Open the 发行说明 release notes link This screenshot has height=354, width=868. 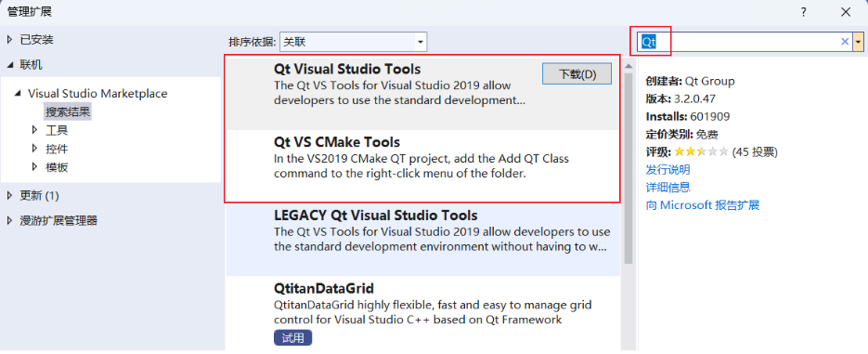point(668,169)
